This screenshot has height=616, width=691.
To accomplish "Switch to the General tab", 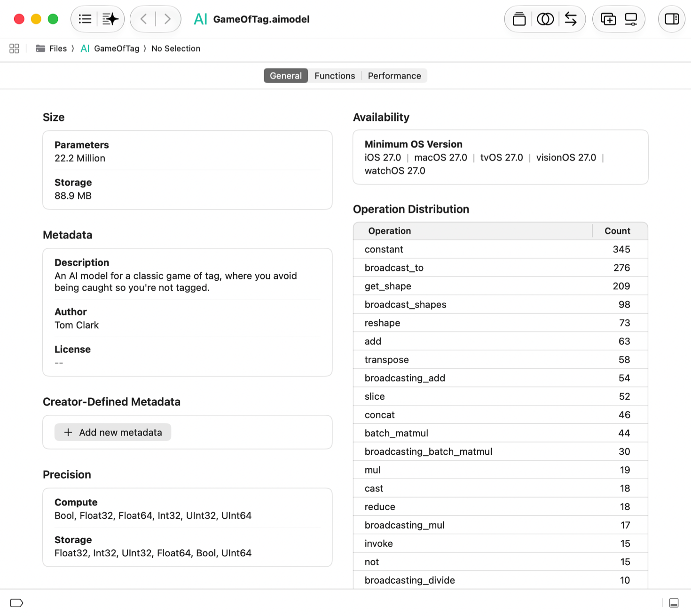I will pyautogui.click(x=286, y=76).
